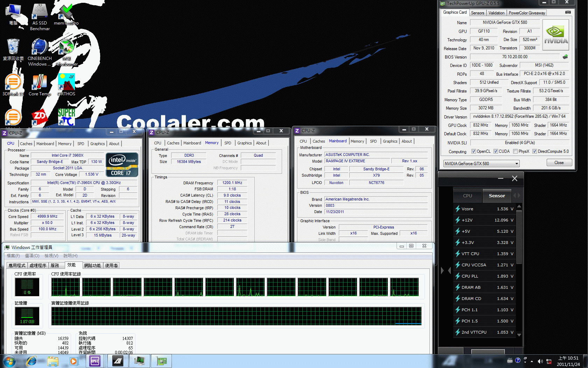
Task: Toggle the DirectCompute 5.0 checkbox in GPU-Z
Action: click(x=534, y=151)
